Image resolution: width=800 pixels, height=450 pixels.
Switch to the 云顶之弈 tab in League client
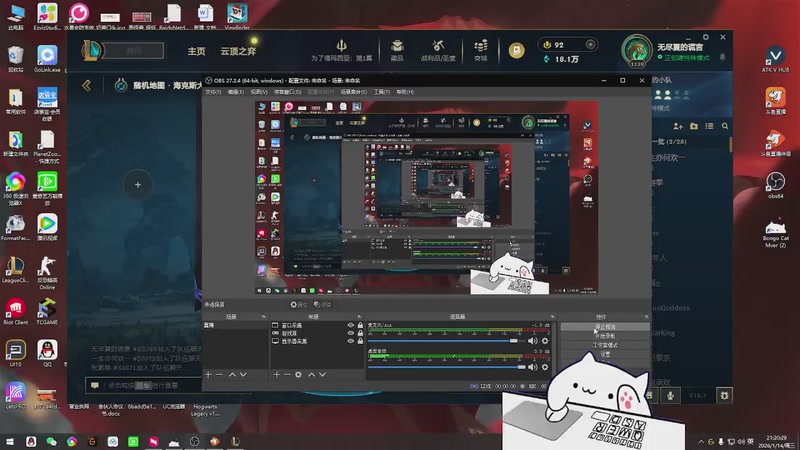point(238,51)
